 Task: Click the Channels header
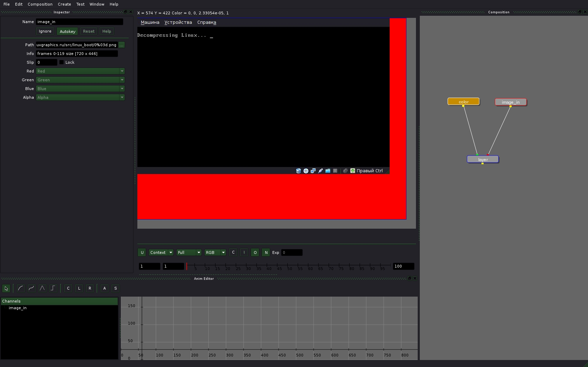click(x=60, y=301)
